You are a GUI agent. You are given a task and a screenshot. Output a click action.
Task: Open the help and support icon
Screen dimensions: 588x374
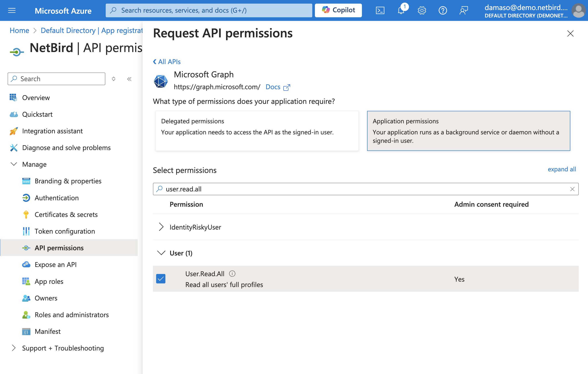coord(443,10)
